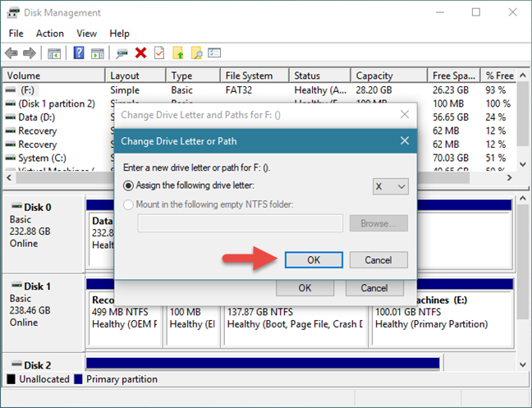
Task: Sort by the Volume column header
Action: click(x=54, y=76)
